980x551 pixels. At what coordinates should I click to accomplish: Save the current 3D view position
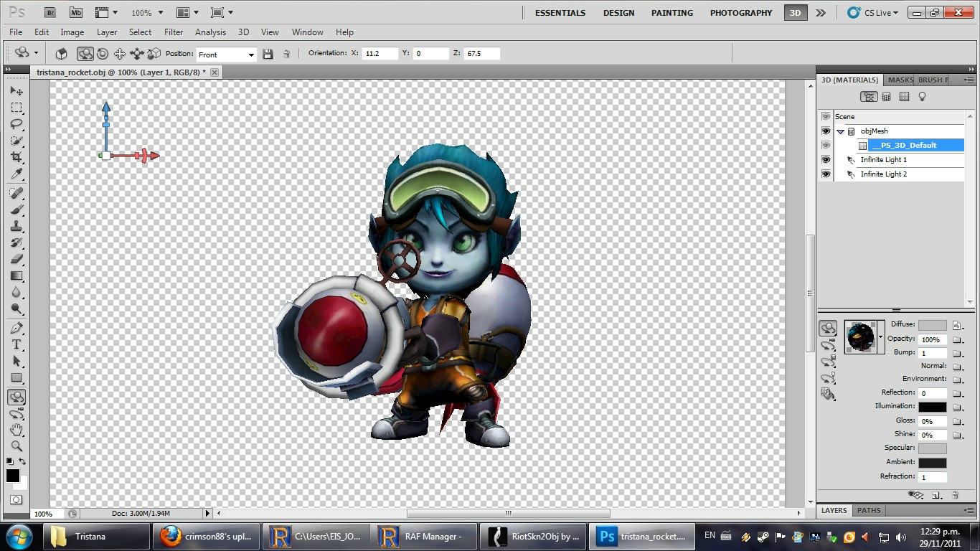pos(268,54)
